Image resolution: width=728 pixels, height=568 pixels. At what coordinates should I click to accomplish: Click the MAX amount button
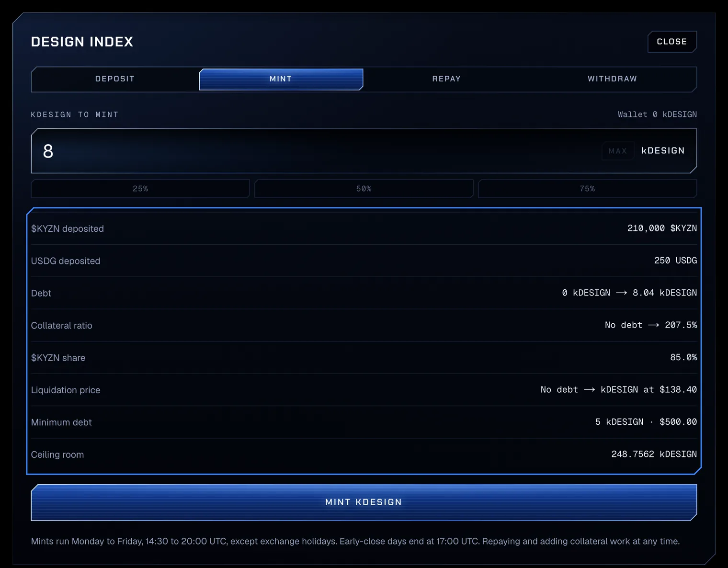617,151
